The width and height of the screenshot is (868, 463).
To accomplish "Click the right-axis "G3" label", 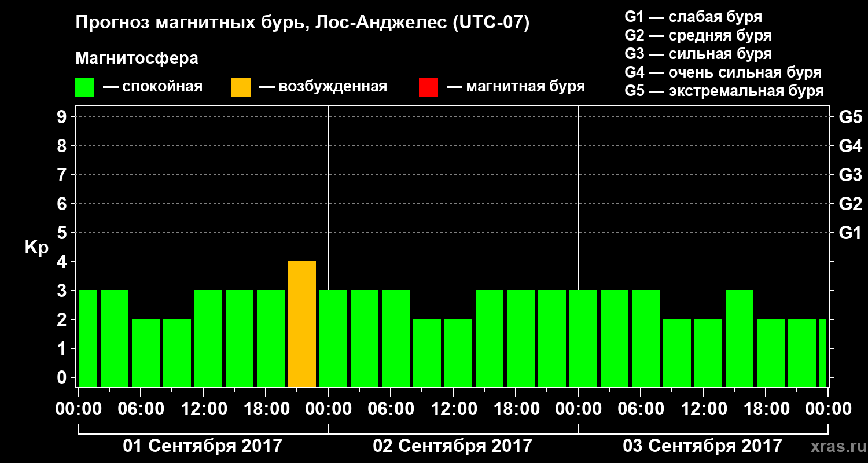I will [850, 175].
